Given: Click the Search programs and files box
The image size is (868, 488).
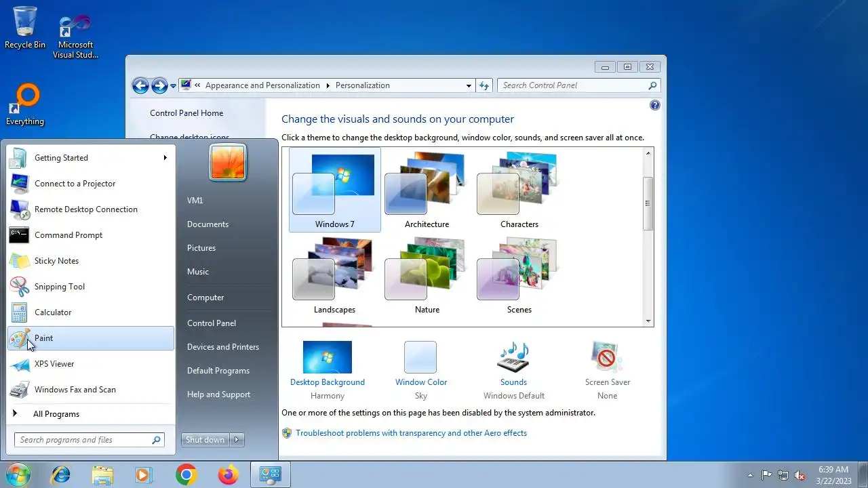Looking at the screenshot, I should (89, 440).
